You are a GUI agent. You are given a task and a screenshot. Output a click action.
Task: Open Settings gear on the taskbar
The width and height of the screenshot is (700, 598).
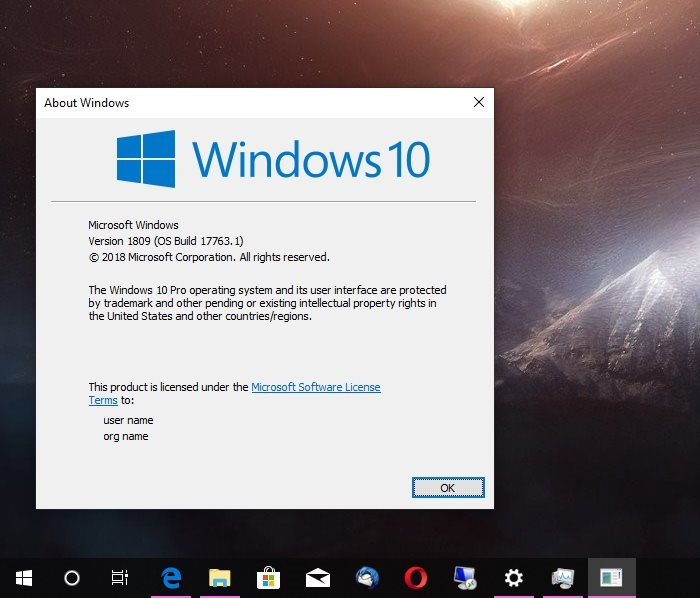[513, 578]
